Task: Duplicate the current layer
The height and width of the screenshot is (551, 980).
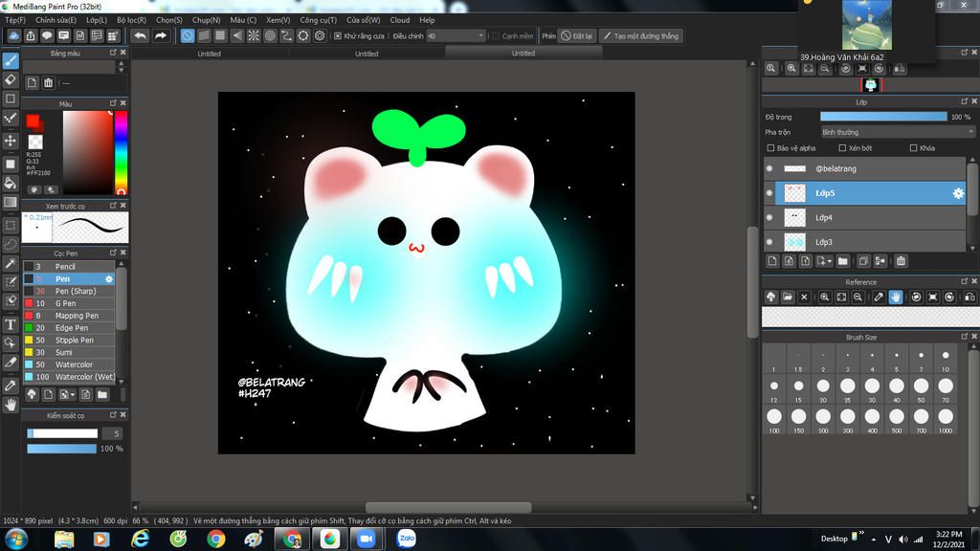Action: (863, 261)
